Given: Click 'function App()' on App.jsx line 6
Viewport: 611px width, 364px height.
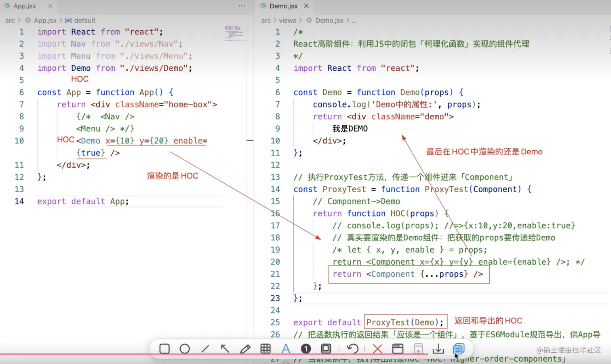Looking at the screenshot, I should 129,92.
